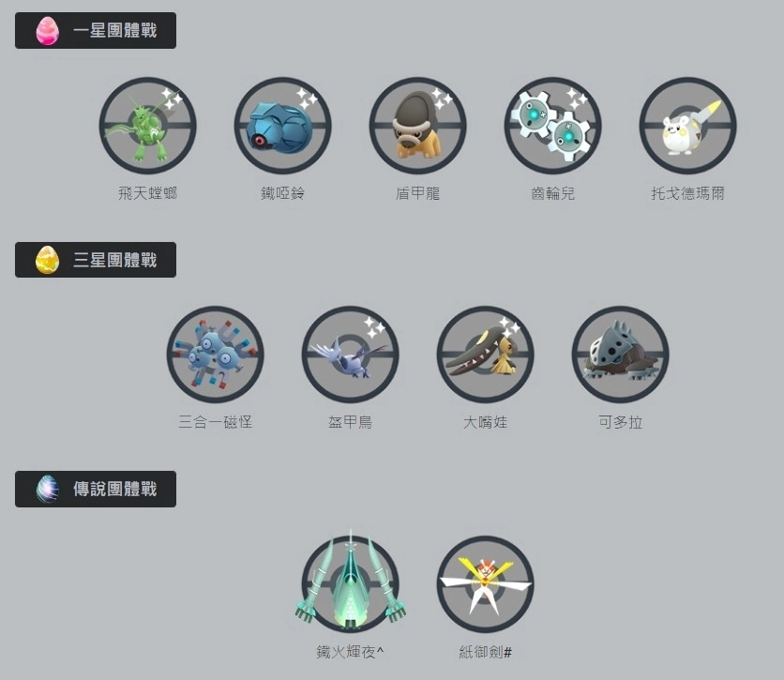This screenshot has height=680, width=784.
Task: Click the 鐵火輝夜^ name text
Action: [x=350, y=652]
